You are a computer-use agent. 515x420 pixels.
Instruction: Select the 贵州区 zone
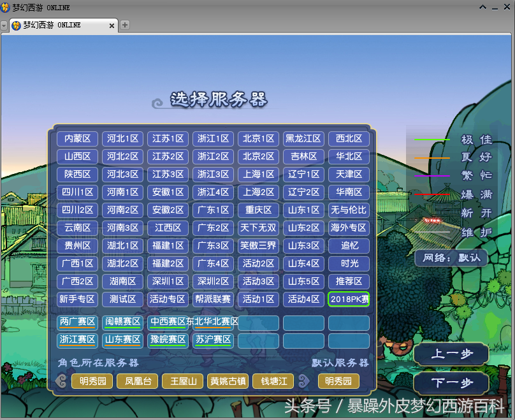(x=77, y=245)
